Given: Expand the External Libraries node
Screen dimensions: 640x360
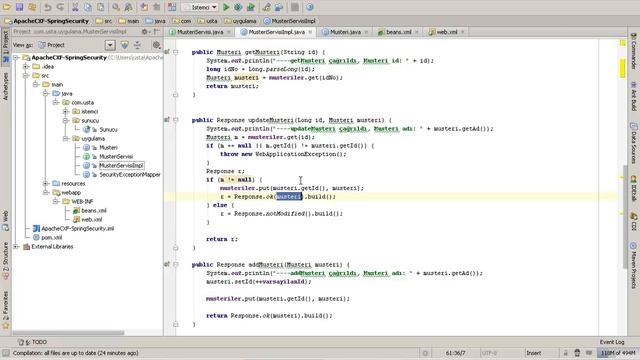Looking at the screenshot, I should pos(16,247).
